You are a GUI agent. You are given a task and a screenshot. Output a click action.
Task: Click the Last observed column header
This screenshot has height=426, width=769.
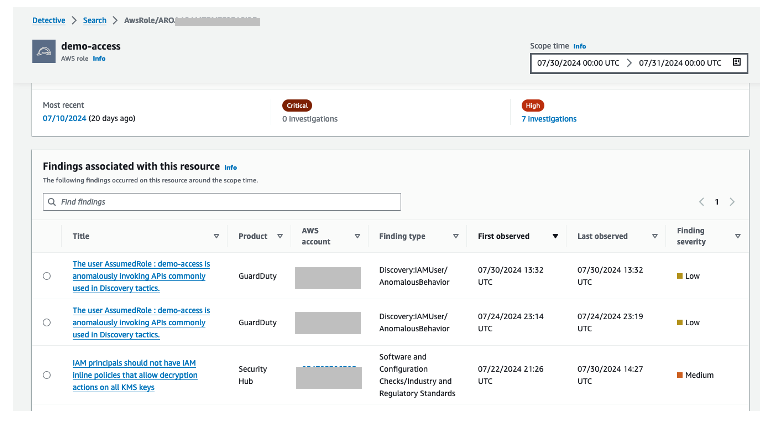(602, 236)
